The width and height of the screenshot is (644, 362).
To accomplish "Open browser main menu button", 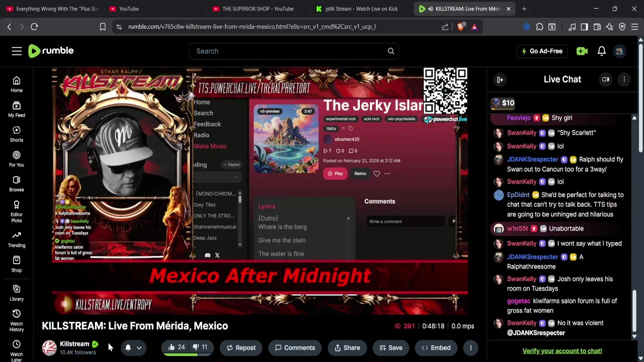I will (x=634, y=27).
